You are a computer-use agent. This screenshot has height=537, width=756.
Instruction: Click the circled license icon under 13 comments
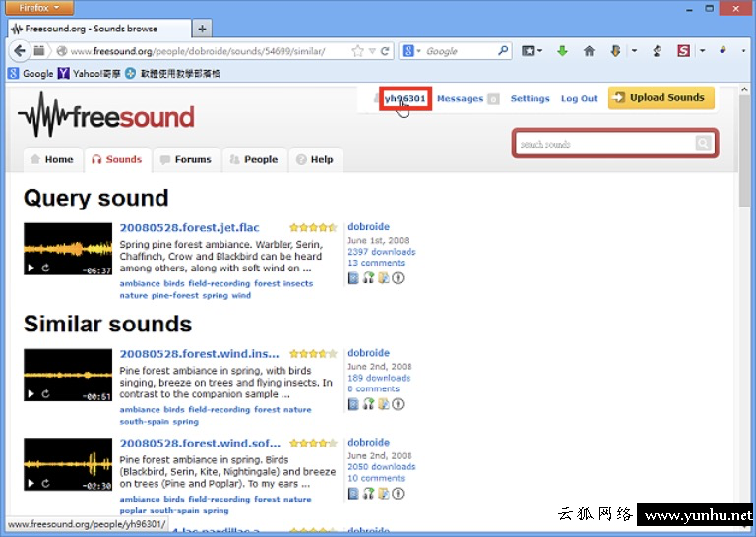coord(398,278)
